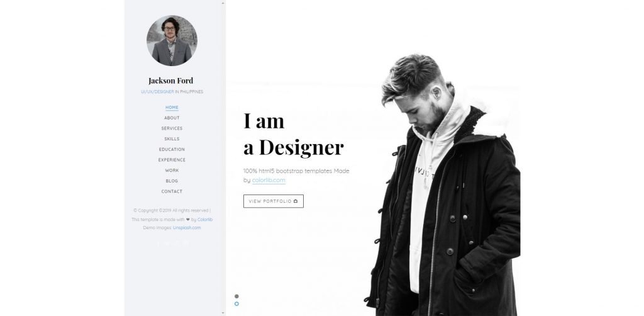Click the Jackson Ford name heading
Screen dimensions: 644x316
[171, 81]
